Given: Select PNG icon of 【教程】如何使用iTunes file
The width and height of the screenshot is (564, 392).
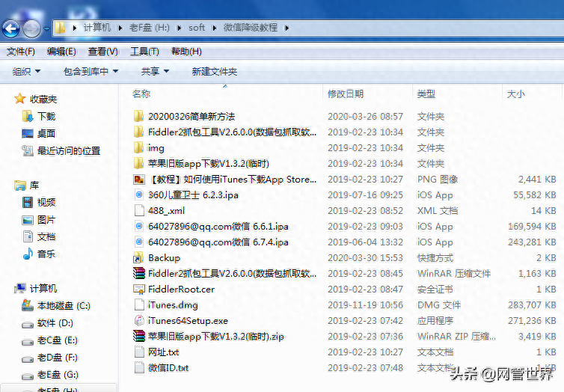Looking at the screenshot, I should (x=139, y=179).
